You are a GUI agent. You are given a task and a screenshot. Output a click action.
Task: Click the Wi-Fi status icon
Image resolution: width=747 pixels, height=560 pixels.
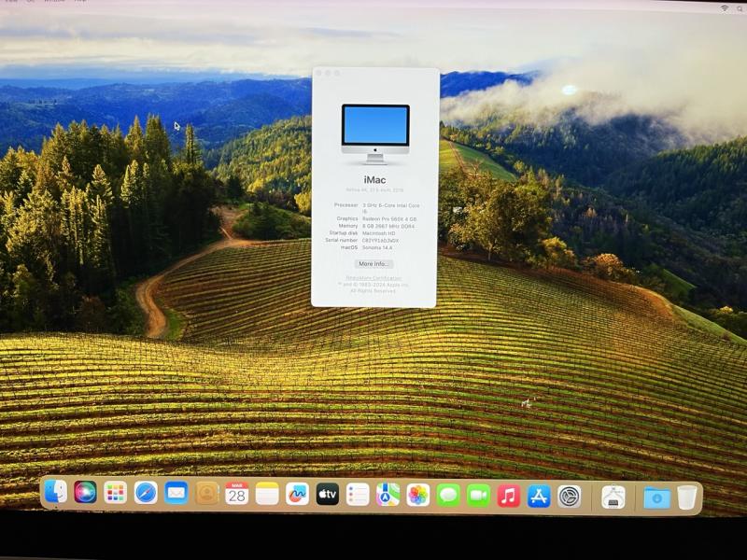pos(725,8)
